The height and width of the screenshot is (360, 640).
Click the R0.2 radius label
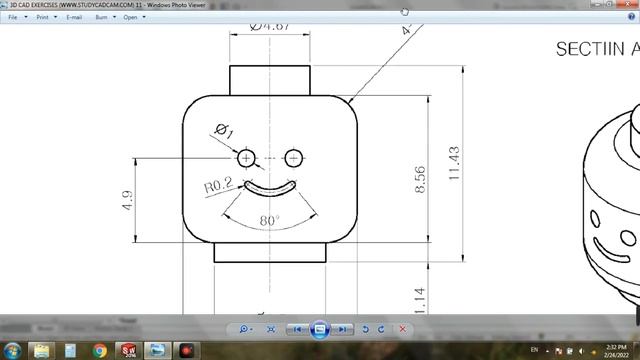[x=218, y=185]
